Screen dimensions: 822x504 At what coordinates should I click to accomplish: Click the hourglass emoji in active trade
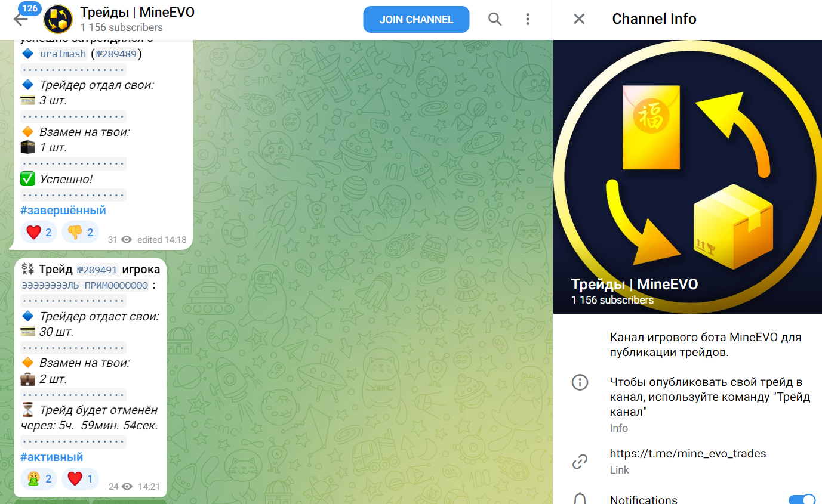27,410
